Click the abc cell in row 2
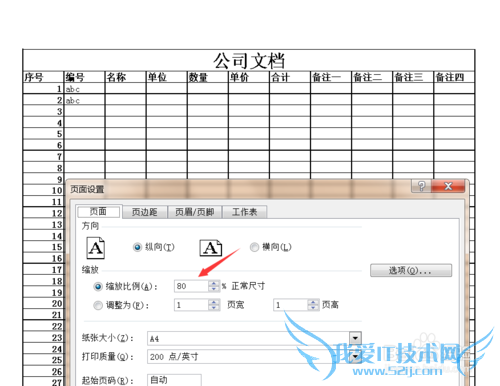 [84, 100]
